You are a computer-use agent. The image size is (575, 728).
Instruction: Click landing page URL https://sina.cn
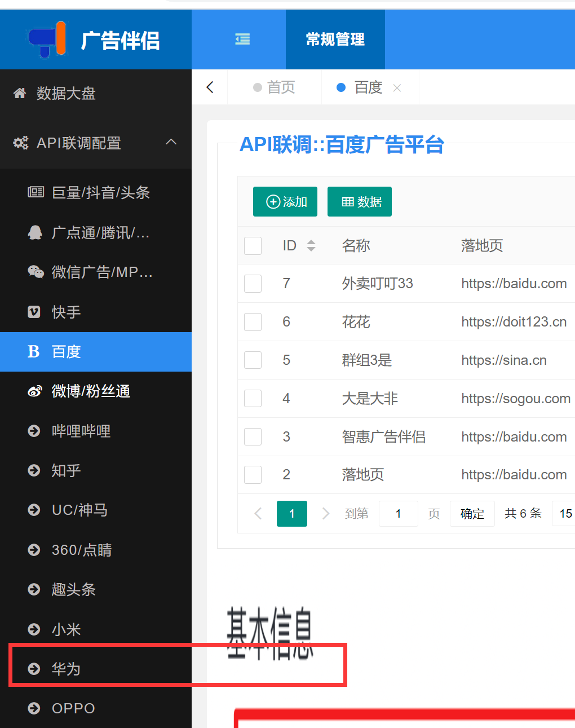click(504, 360)
